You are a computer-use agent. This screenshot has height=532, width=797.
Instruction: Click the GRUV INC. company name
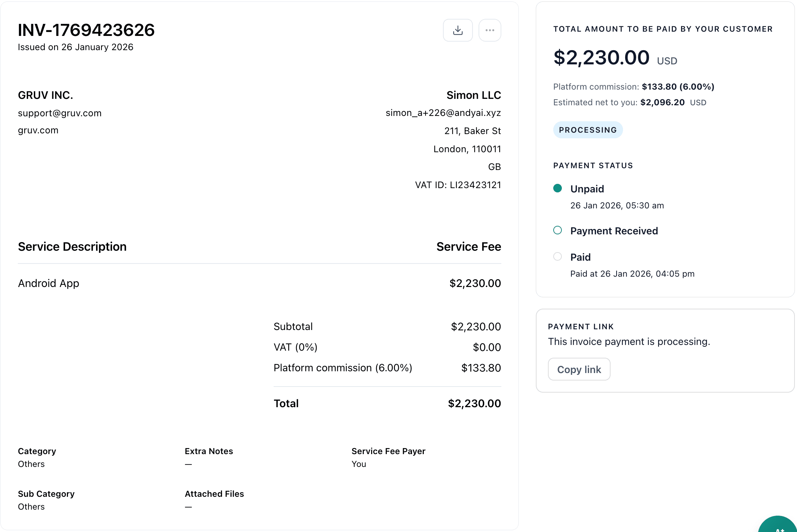[x=46, y=95]
